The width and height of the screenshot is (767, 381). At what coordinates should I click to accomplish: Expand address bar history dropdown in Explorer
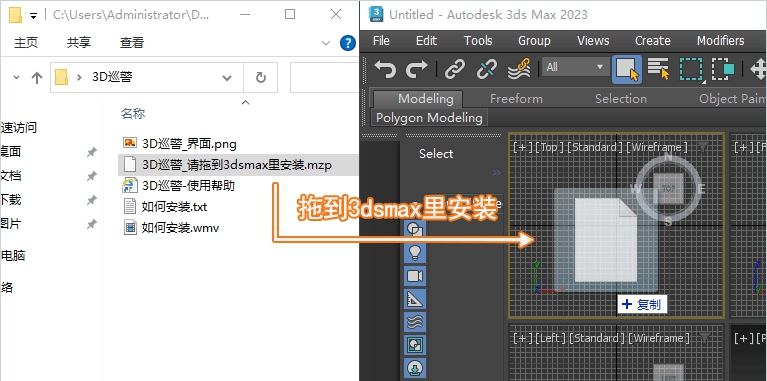226,77
